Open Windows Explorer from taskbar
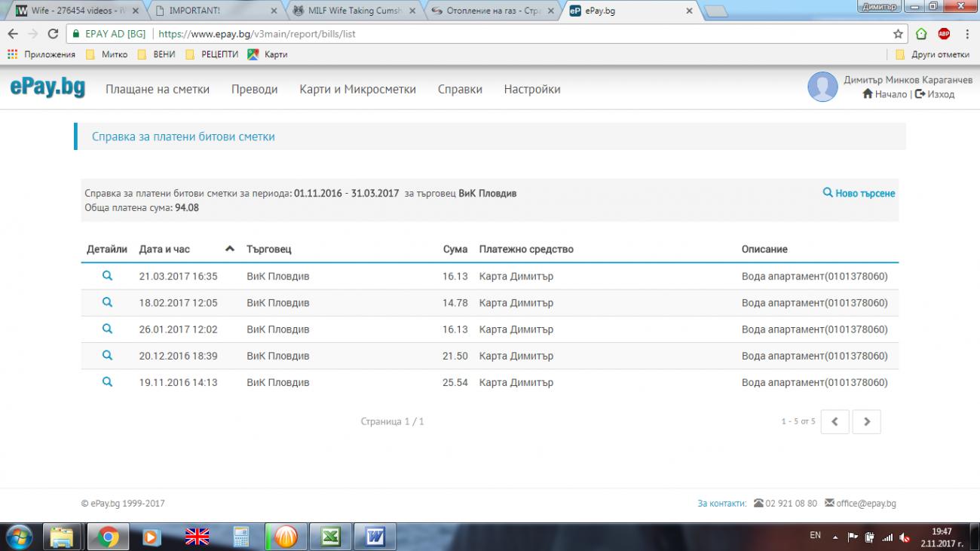 click(62, 537)
